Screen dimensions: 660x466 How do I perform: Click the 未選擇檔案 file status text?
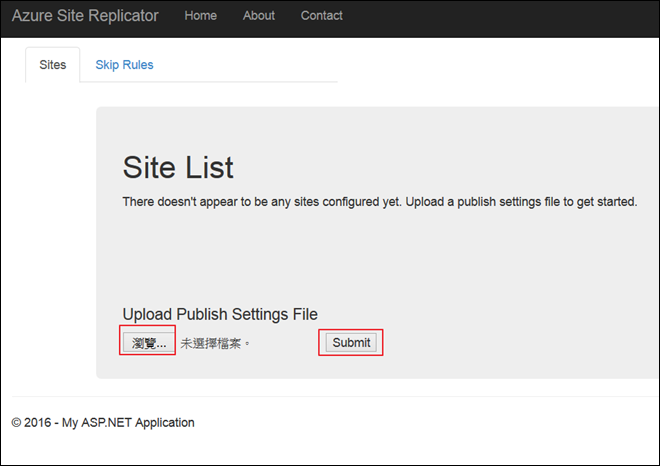(x=215, y=343)
